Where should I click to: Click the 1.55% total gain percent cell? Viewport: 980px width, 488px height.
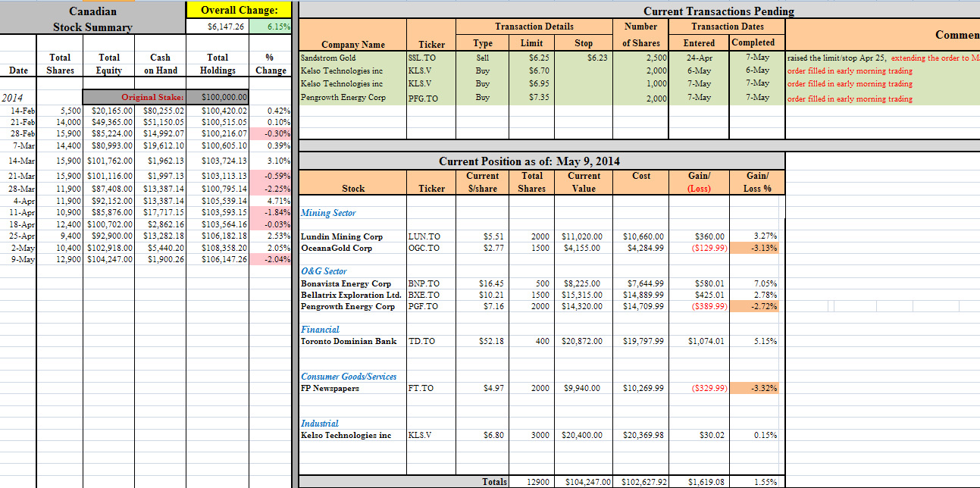tap(758, 482)
